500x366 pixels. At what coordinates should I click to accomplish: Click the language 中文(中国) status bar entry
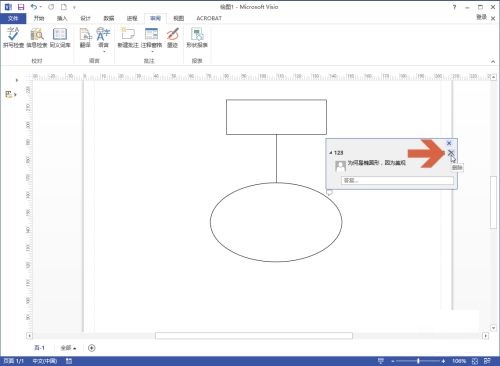[x=44, y=361]
